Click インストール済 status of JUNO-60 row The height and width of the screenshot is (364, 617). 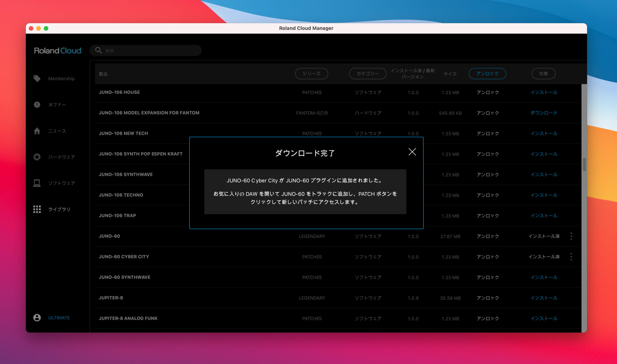[x=544, y=236]
